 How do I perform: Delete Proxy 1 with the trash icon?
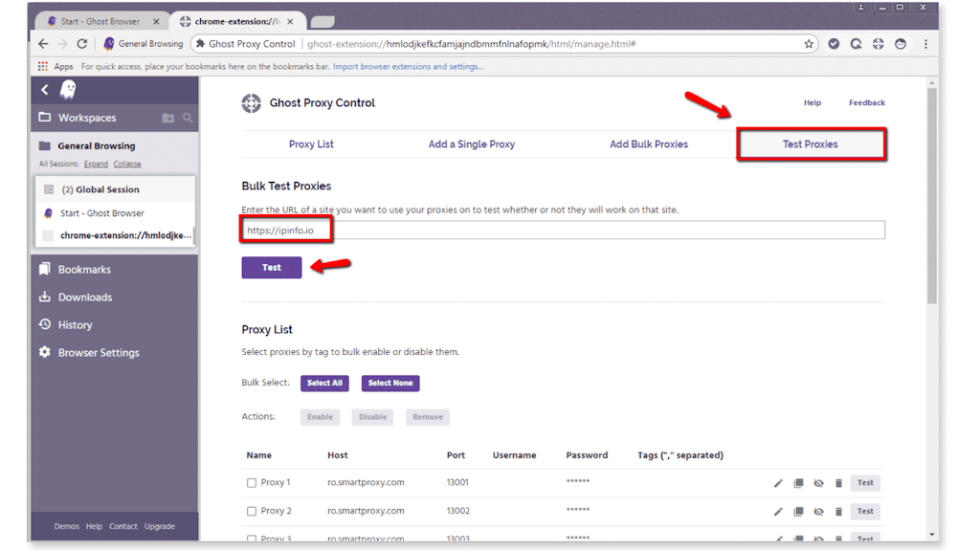[838, 483]
